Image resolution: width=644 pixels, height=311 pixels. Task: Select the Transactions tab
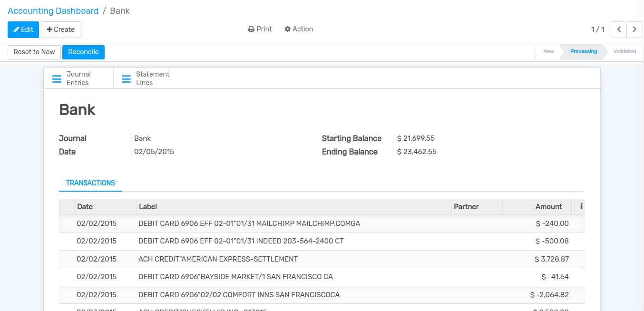[x=90, y=183]
